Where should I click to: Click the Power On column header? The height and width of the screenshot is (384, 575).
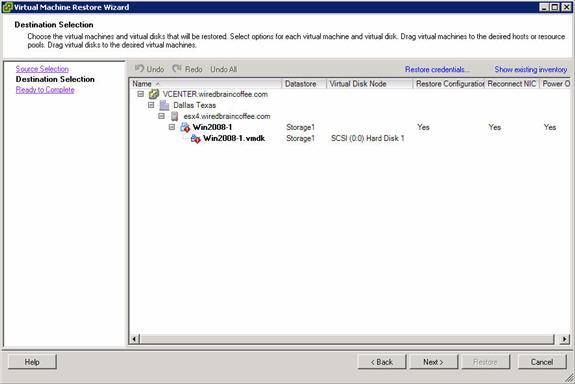point(555,84)
